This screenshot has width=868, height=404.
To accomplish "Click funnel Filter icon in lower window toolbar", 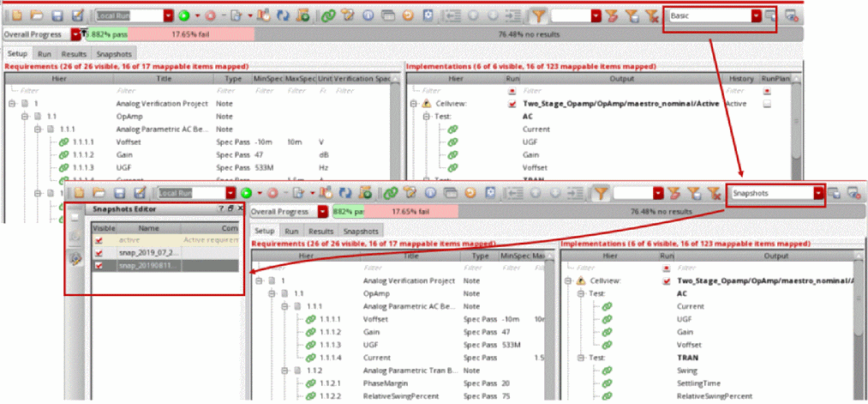I will (600, 193).
